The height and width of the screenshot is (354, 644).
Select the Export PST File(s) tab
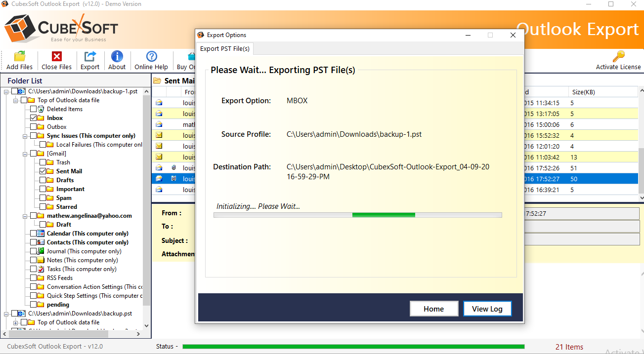(225, 48)
